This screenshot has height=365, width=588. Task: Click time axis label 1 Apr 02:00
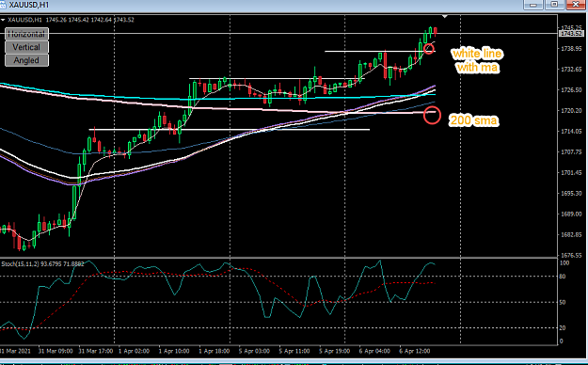tap(134, 352)
